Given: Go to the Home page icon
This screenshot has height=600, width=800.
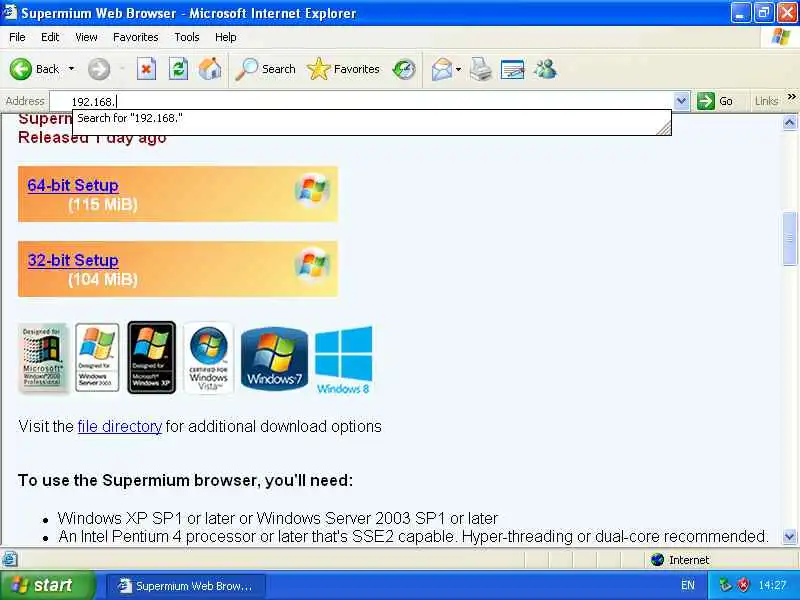Looking at the screenshot, I should pyautogui.click(x=210, y=69).
